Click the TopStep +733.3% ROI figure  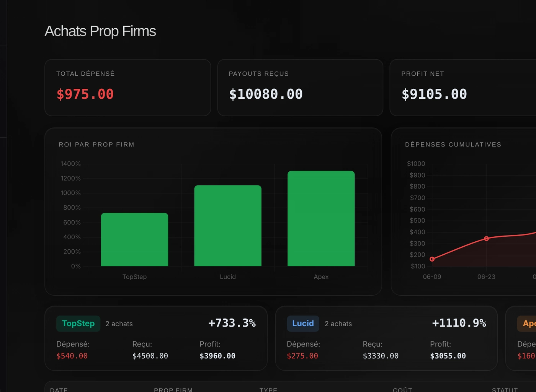pyautogui.click(x=232, y=323)
